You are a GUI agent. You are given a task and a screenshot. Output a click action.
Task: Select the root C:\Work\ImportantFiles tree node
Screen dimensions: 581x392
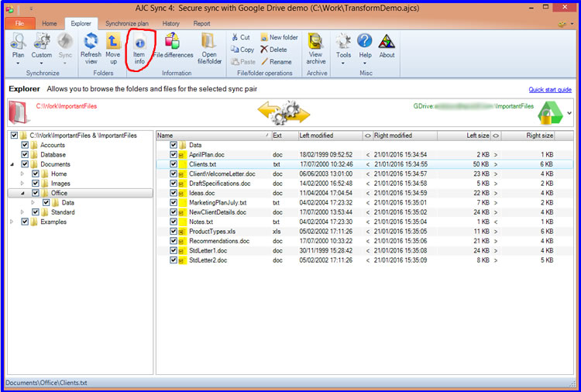click(x=83, y=136)
